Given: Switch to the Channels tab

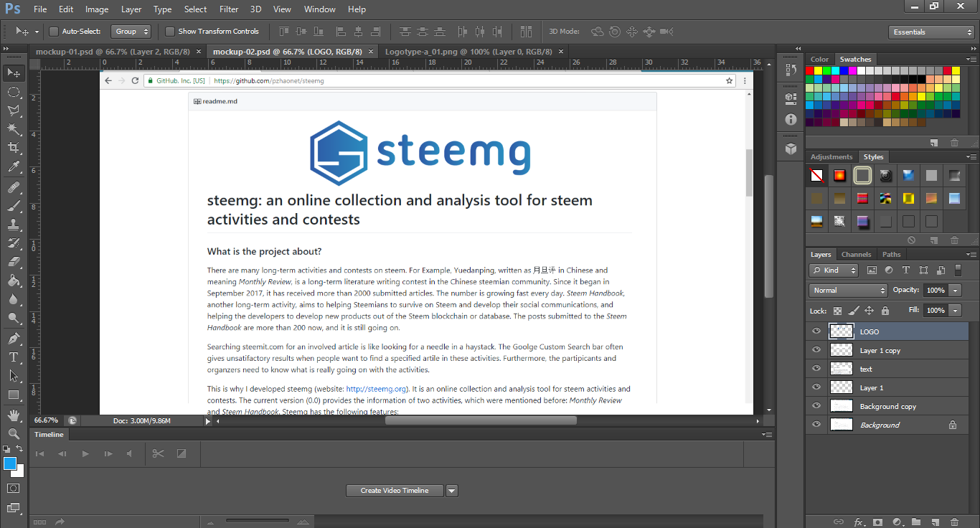Looking at the screenshot, I should [856, 255].
